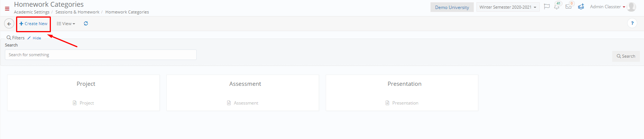The image size is (644, 139).
Task: Open the flag notifications icon
Action: click(x=547, y=6)
